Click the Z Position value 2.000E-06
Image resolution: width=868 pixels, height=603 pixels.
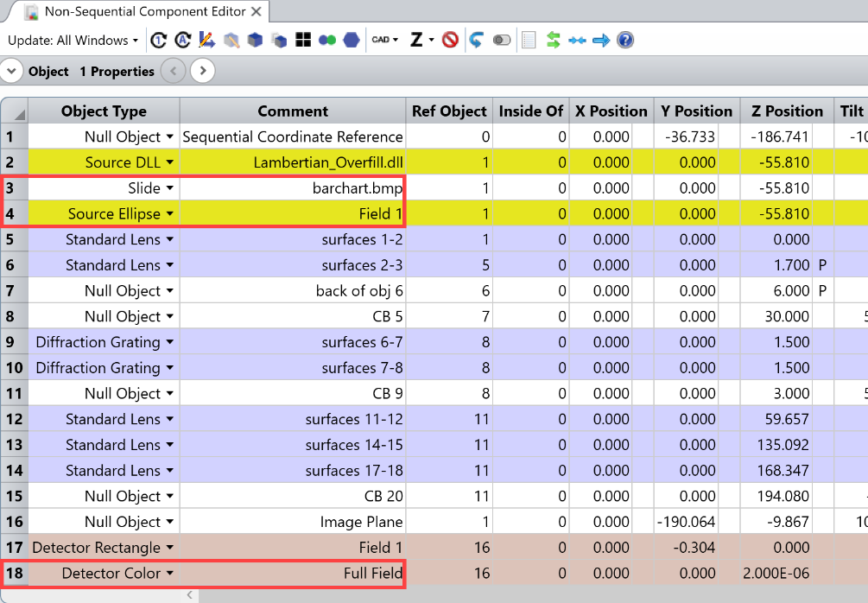pos(776,573)
